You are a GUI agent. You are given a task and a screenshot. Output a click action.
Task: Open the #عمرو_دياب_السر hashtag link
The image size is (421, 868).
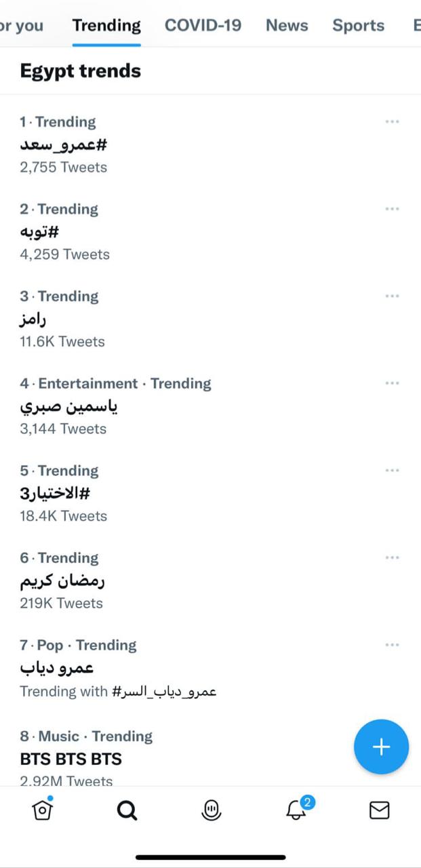point(163,692)
